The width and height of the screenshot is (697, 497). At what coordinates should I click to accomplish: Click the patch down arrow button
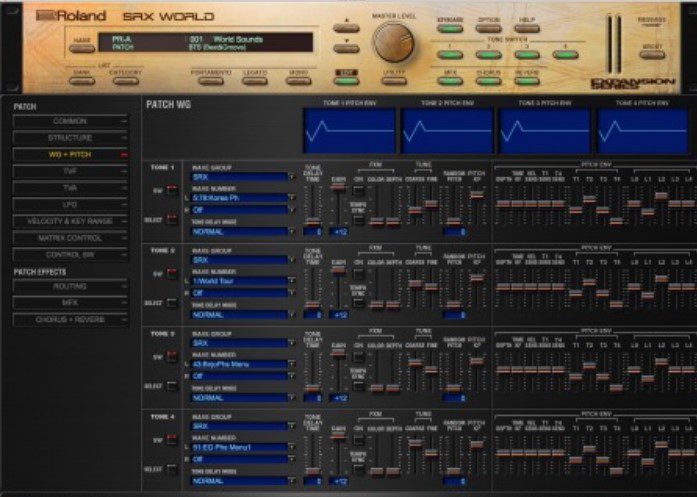(x=346, y=48)
